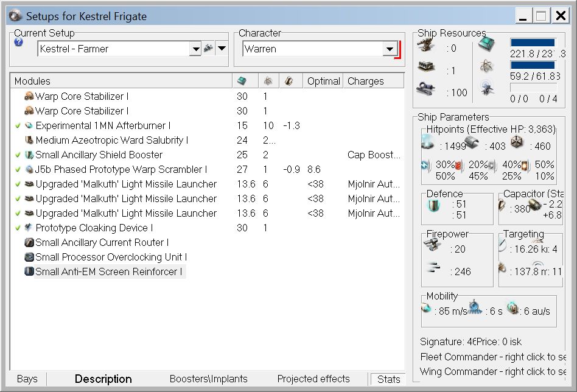Toggle the first Malkuth Light Missile Launcher checkmark

(18, 184)
